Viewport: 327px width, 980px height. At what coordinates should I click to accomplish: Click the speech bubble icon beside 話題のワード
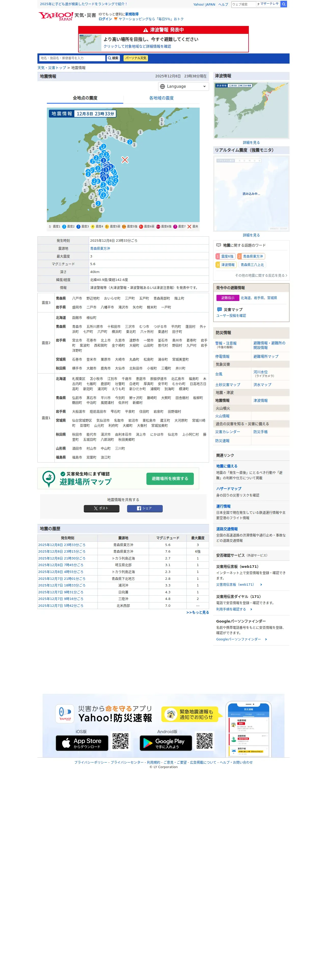(219, 245)
